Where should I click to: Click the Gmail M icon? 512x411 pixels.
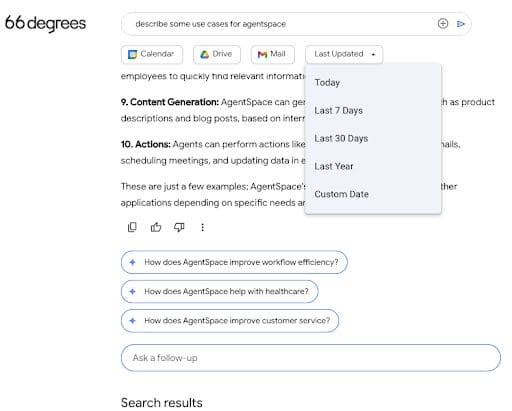click(x=262, y=54)
